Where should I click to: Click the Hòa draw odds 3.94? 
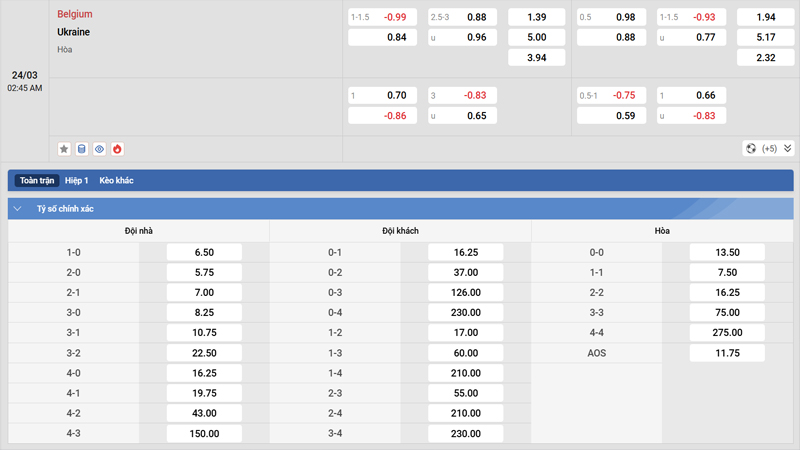click(x=536, y=58)
